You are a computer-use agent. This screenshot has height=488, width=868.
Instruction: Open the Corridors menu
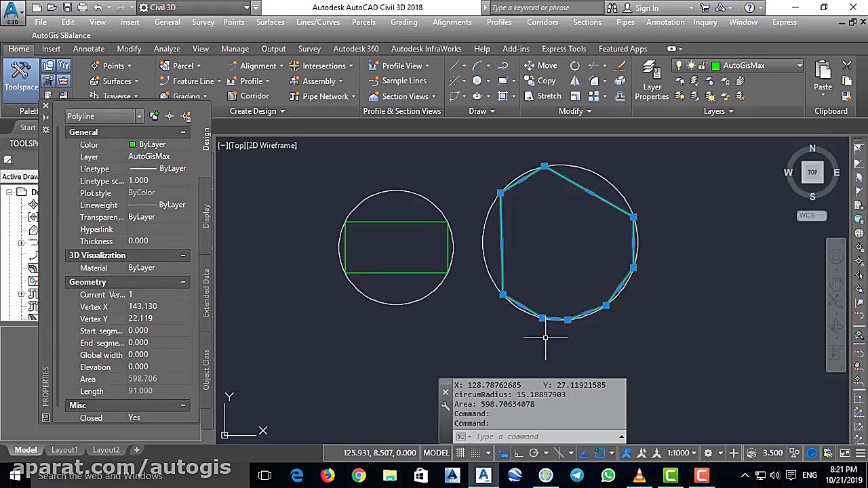click(542, 22)
